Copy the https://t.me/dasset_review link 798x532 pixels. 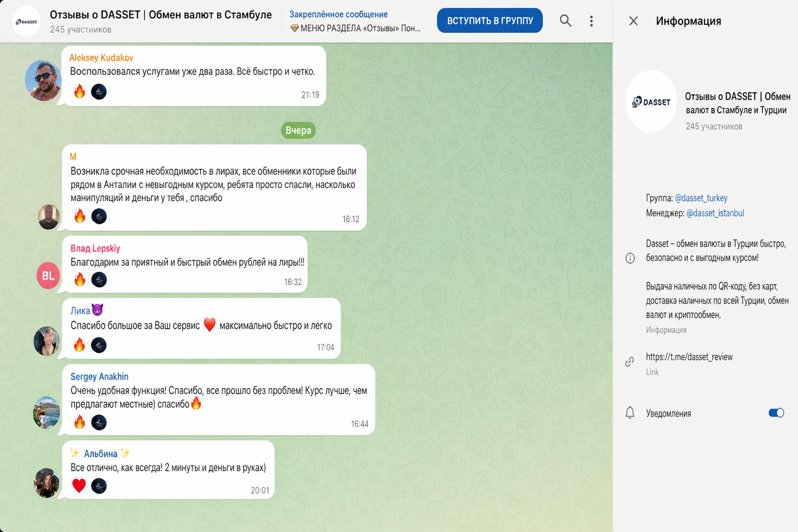pyautogui.click(x=689, y=357)
